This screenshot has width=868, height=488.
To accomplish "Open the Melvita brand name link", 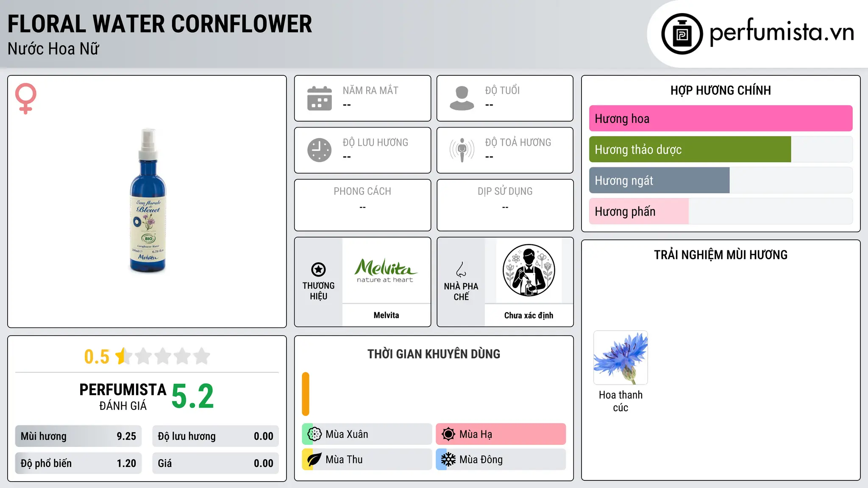I will pyautogui.click(x=386, y=315).
